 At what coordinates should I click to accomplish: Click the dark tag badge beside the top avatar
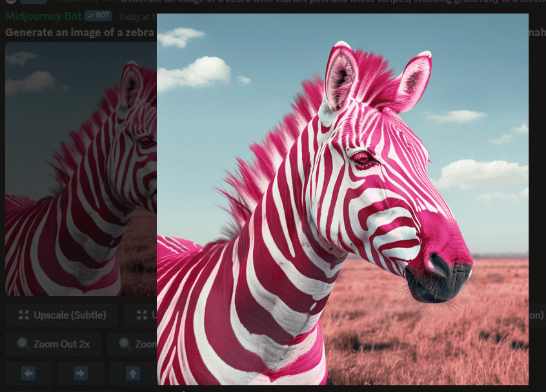pyautogui.click(x=34, y=1)
